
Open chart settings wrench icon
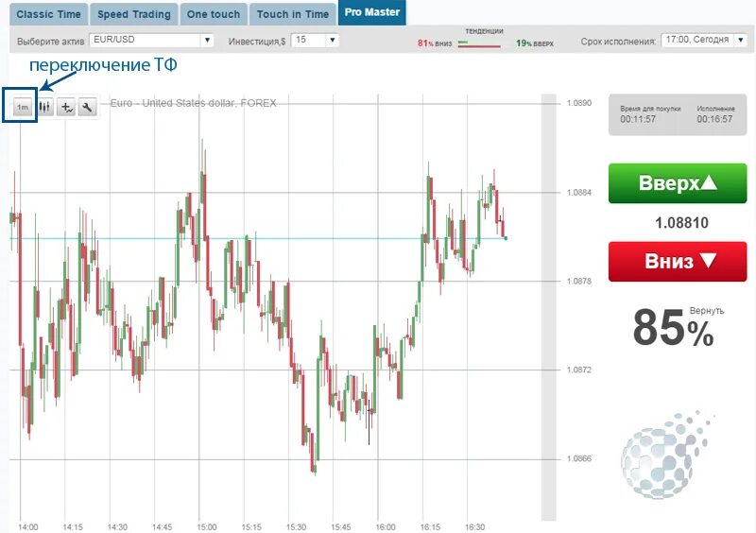(87, 107)
